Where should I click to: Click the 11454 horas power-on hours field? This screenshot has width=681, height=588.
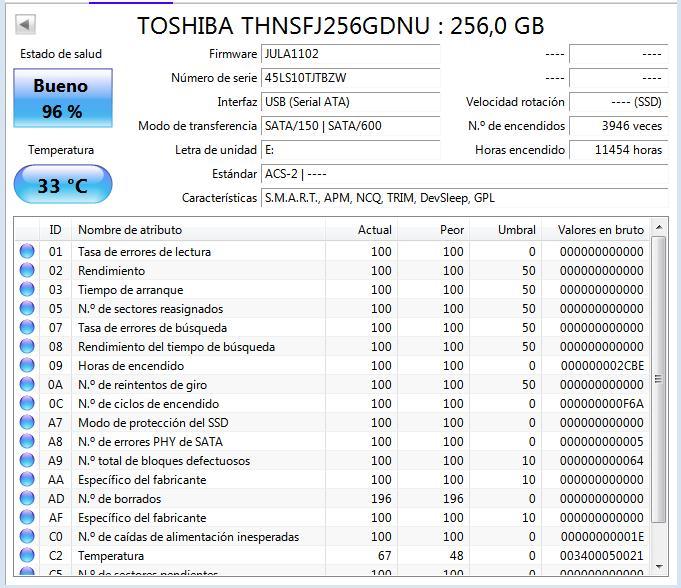pyautogui.click(x=618, y=150)
